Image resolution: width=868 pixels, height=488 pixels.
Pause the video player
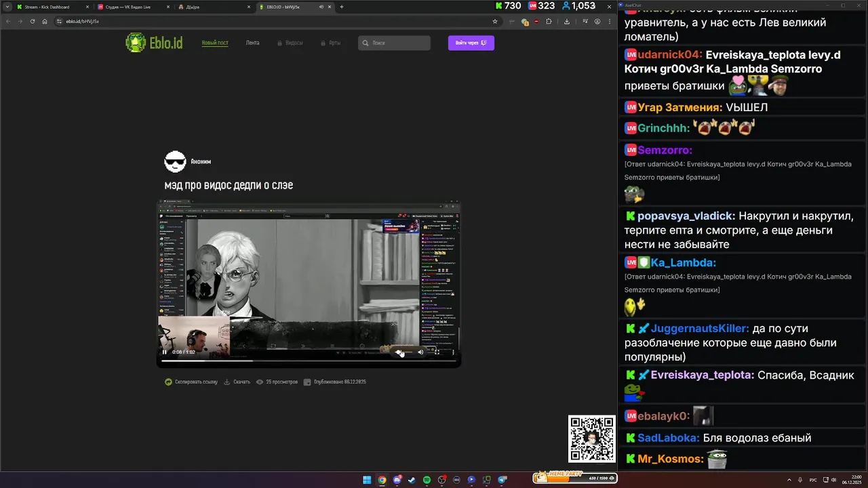click(x=164, y=352)
